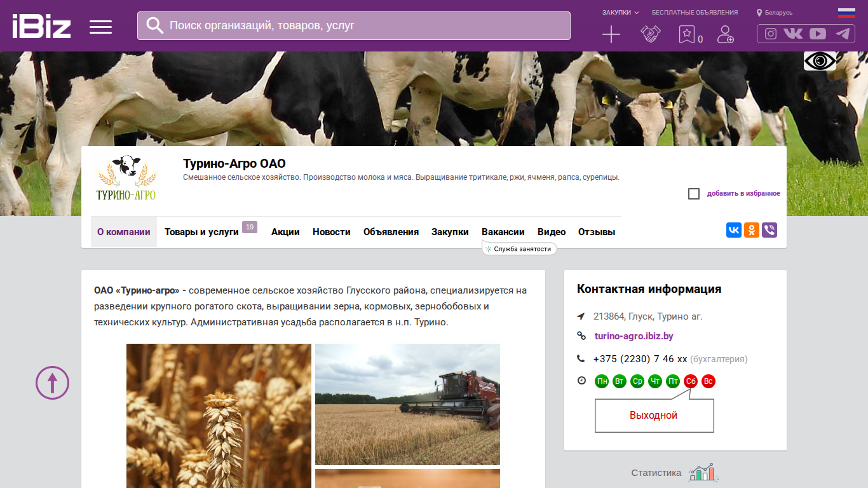Image resolution: width=868 pixels, height=488 pixels.
Task: Open the О компании tab
Action: tap(124, 232)
